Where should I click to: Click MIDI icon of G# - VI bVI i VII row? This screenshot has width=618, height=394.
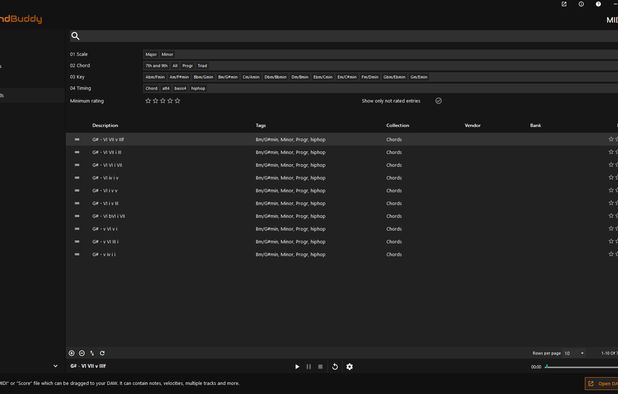(77, 216)
